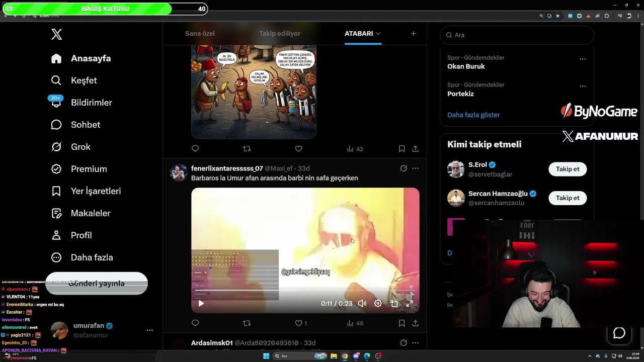
Task: Go to Anasayfa home page
Action: (81, 58)
